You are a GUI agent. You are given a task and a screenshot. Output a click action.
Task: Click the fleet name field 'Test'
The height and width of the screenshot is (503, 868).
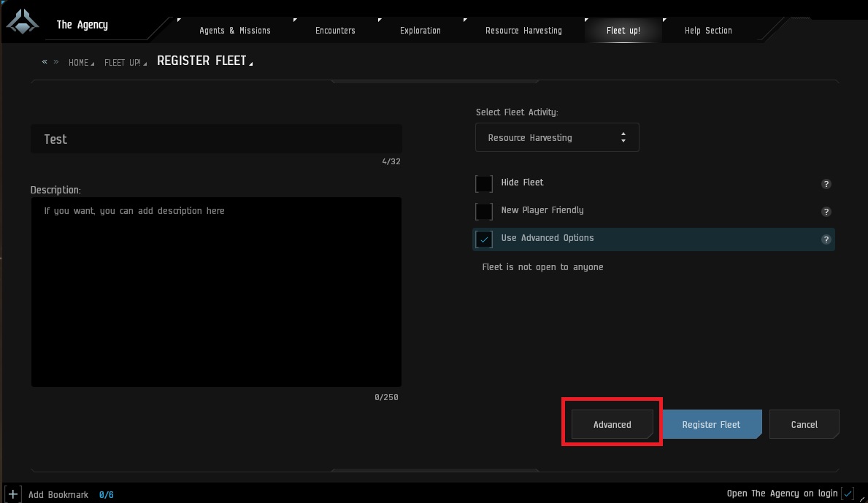(216, 139)
